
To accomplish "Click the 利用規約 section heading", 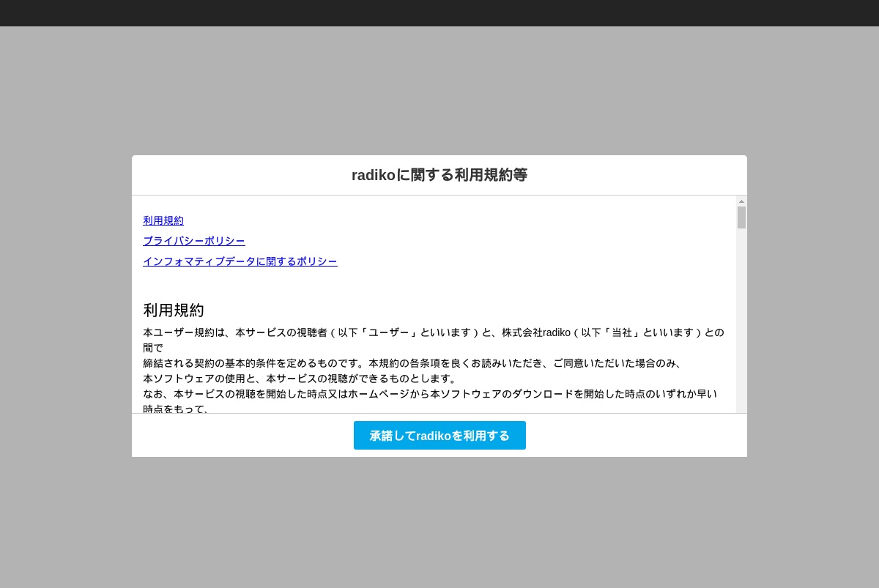I will coord(174,310).
